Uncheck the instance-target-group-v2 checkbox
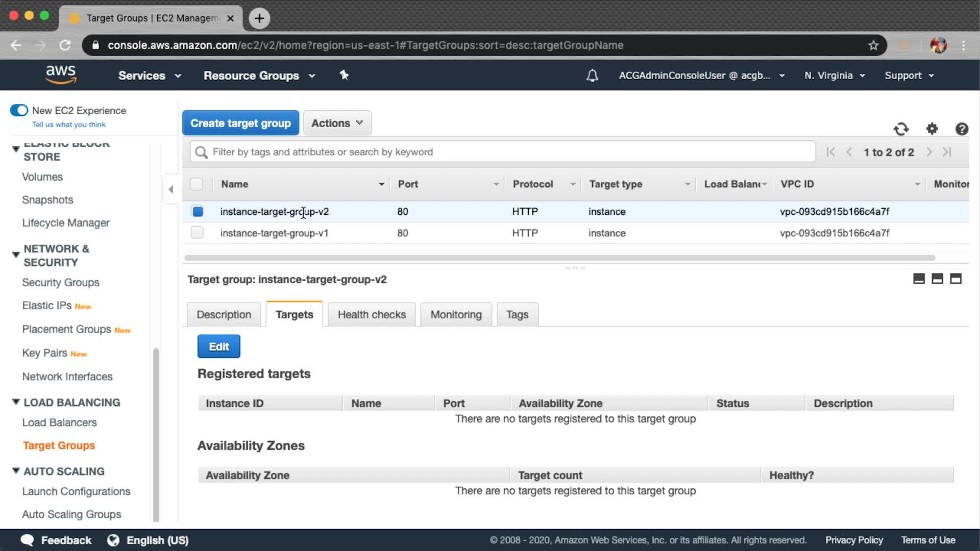 point(198,211)
